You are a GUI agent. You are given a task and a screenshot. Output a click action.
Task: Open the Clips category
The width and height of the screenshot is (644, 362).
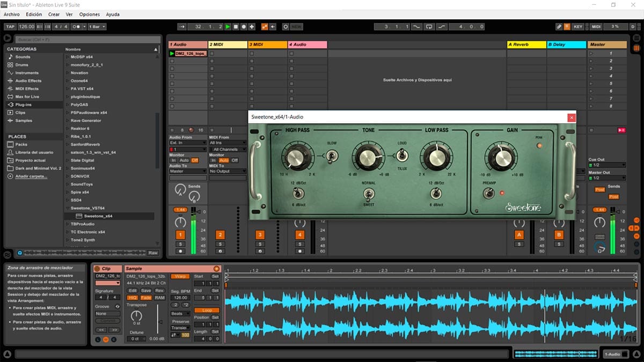[x=20, y=113]
